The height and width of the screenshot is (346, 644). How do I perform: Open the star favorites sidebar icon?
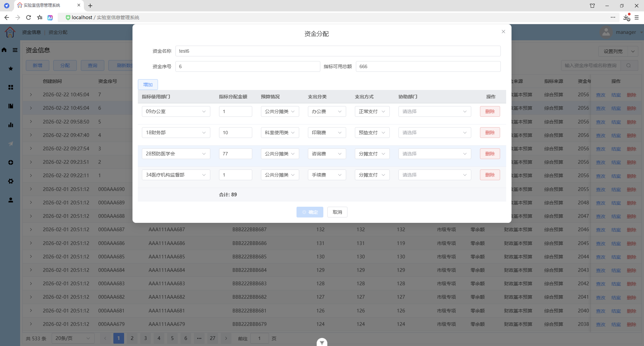click(x=11, y=68)
